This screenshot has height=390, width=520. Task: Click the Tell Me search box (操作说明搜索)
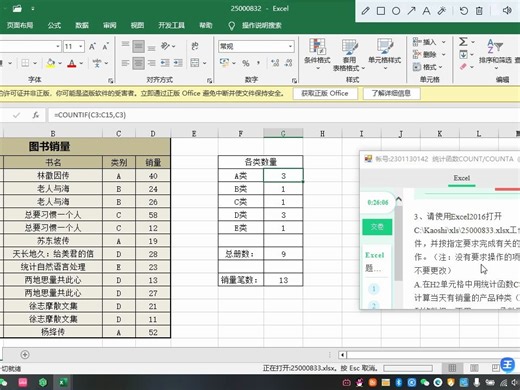point(262,25)
